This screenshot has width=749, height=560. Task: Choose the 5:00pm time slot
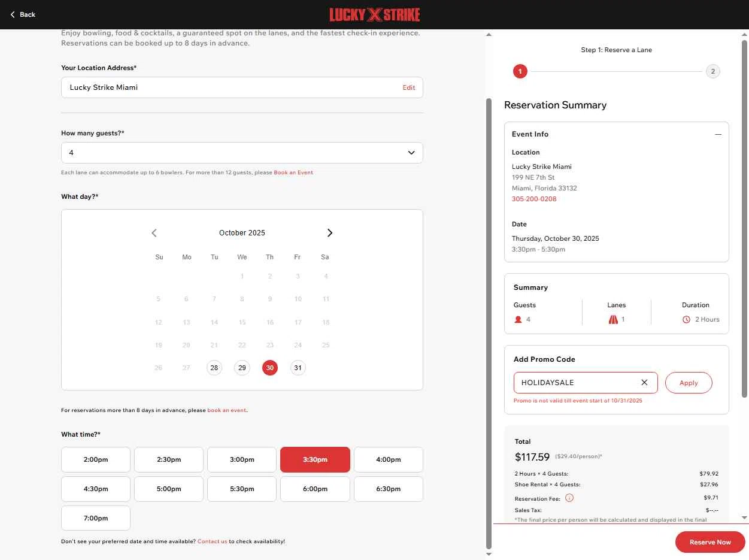(x=169, y=489)
